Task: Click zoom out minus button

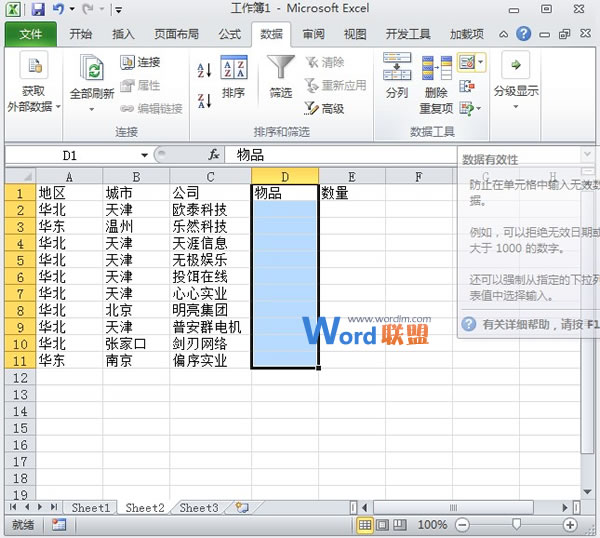Action: (x=462, y=525)
